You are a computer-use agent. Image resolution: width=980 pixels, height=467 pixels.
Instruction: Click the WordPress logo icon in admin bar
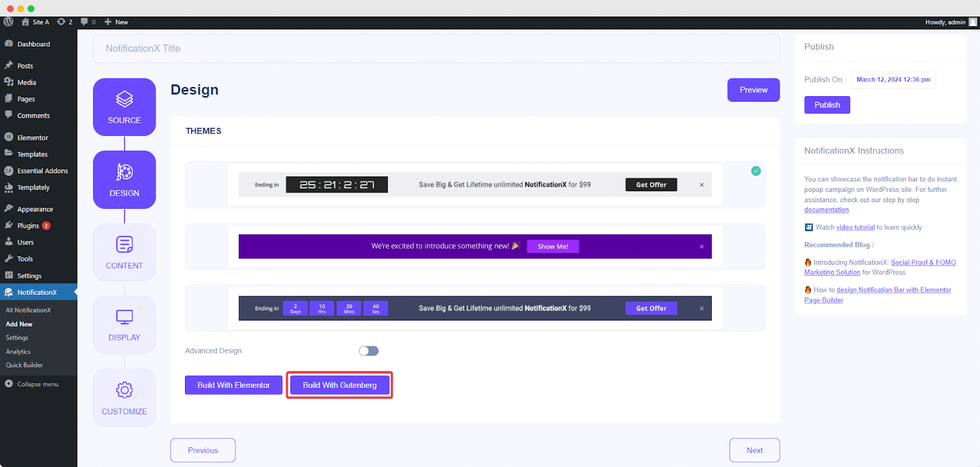pyautogui.click(x=9, y=21)
